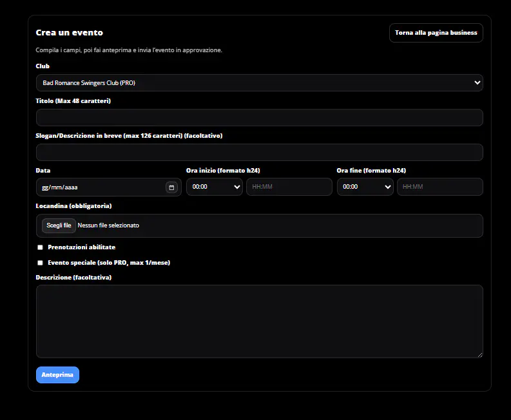Screen dimensions: 511x420
Task: Expand the Ora fine time dropdown
Action: coord(365,187)
